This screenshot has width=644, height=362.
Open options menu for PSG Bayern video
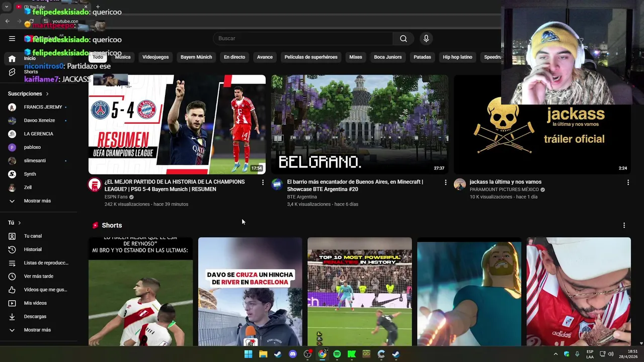263,183
